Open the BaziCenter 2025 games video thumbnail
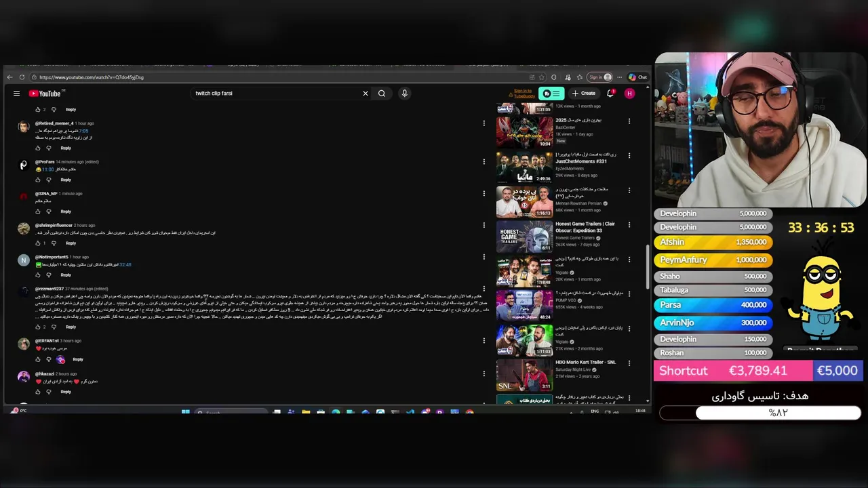This screenshot has height=488, width=868. click(525, 132)
